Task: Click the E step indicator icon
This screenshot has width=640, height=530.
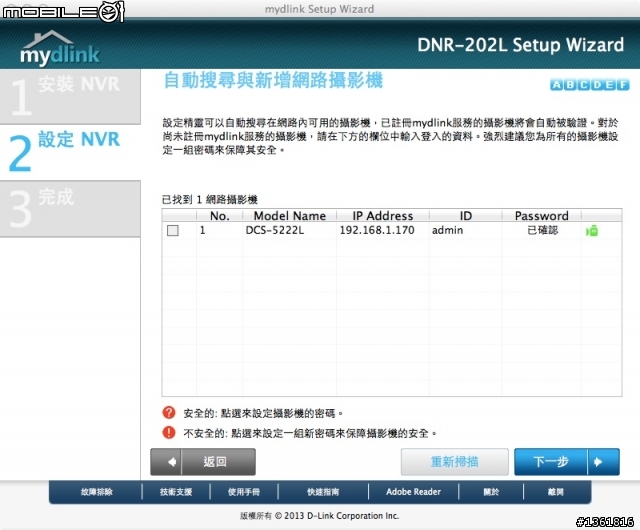Action: (609, 85)
